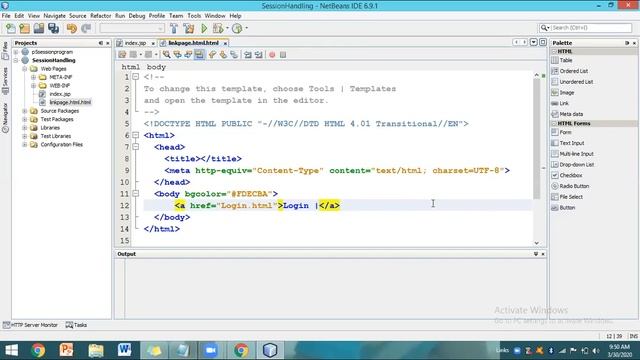Click the Save All toolbar icon

tap(53, 28)
